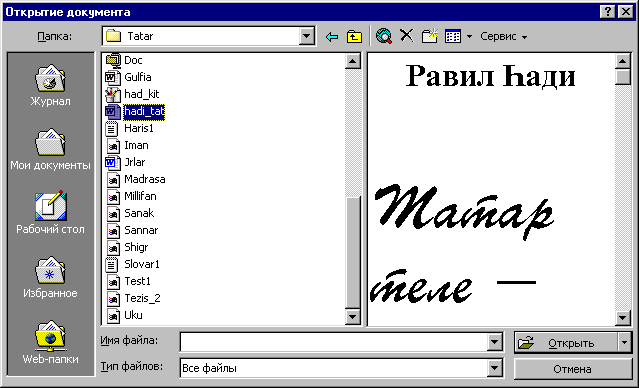The width and height of the screenshot is (639, 388).
Task: Click the file icon beside Tezis_2
Action: pos(113,298)
